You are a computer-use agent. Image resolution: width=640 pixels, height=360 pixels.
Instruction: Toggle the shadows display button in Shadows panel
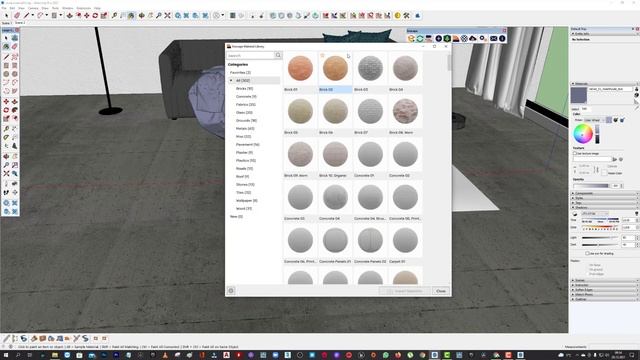coord(575,213)
